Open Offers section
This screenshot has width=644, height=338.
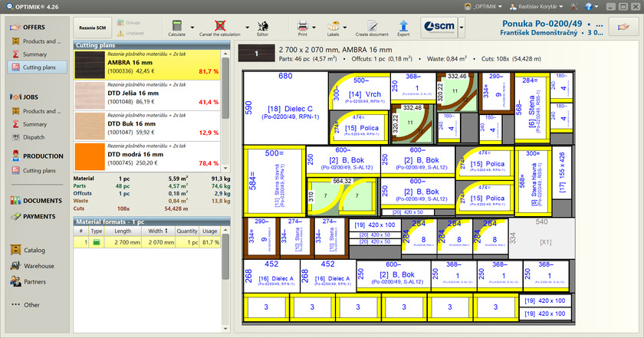point(28,27)
